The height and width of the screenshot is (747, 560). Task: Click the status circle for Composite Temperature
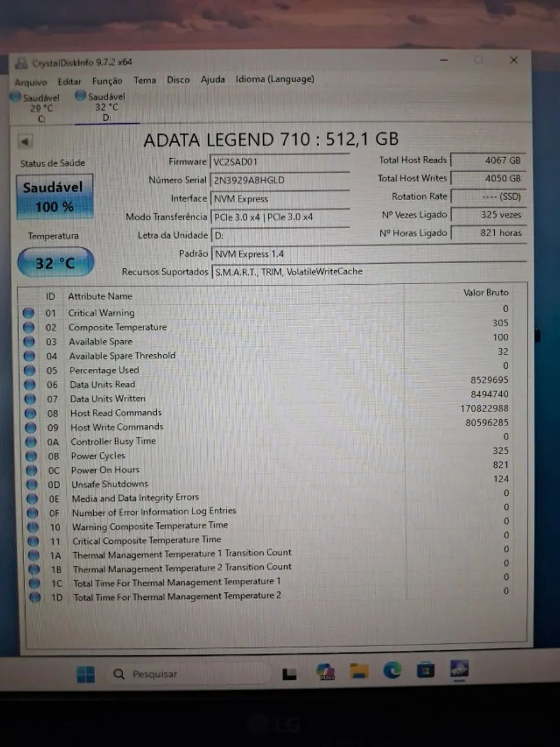pos(29,327)
